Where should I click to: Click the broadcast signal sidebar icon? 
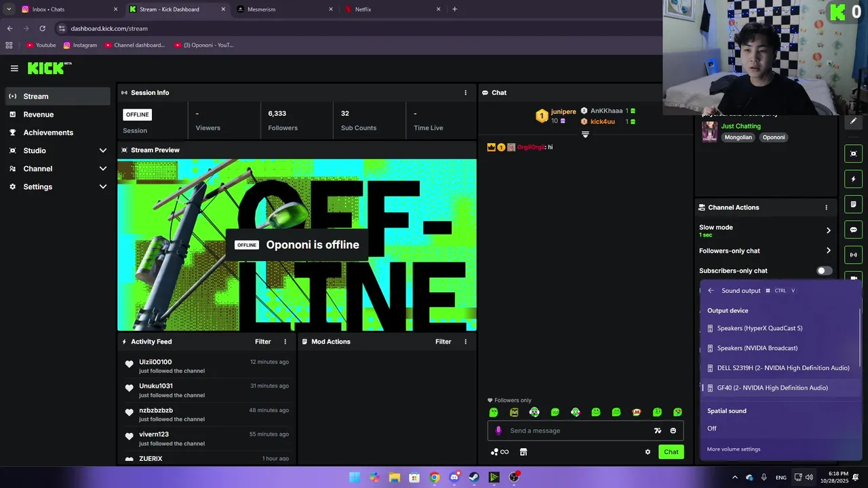(853, 255)
